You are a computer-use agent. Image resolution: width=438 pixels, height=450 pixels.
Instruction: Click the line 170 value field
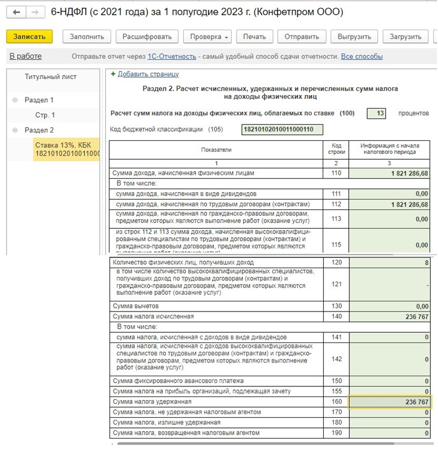click(389, 412)
